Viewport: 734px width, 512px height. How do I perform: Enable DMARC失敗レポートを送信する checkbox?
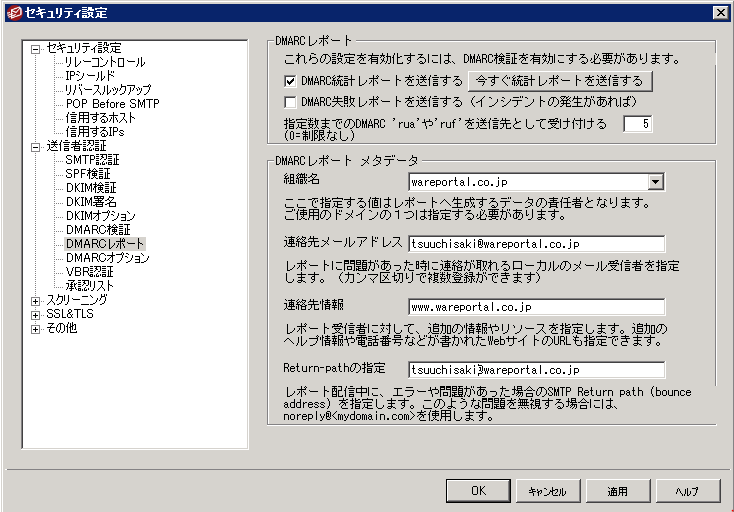(x=290, y=102)
